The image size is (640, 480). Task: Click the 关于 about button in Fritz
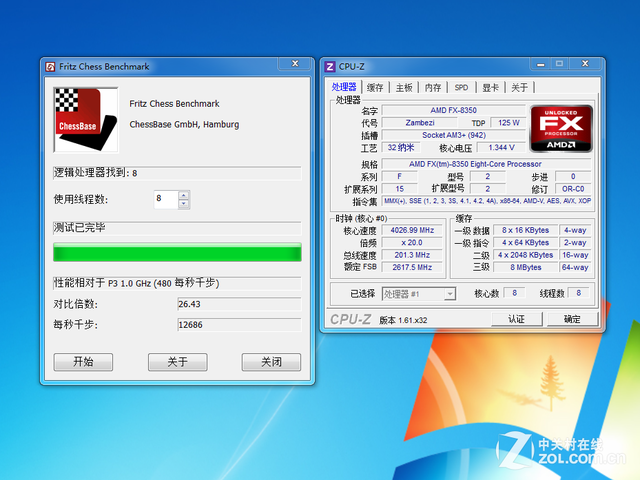pos(178,362)
